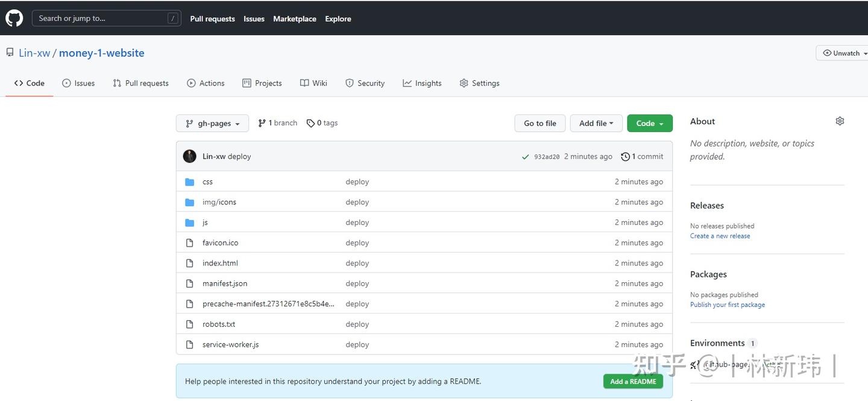Toggle Unwatch for this repository

tap(842, 53)
